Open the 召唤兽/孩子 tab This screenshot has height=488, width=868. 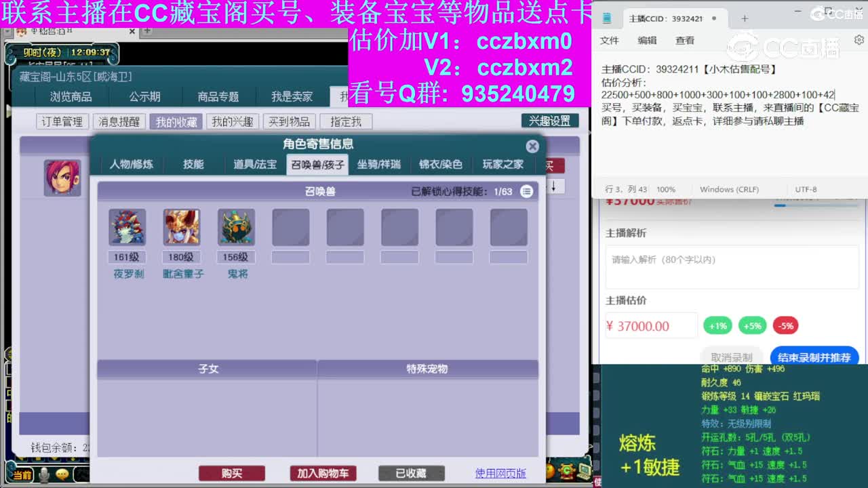click(317, 164)
